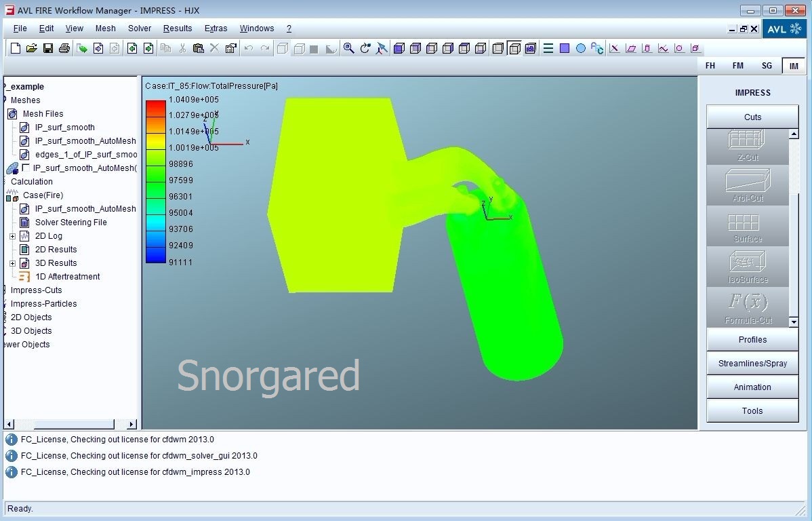Open the Windows menu
812x521 pixels.
point(257,28)
